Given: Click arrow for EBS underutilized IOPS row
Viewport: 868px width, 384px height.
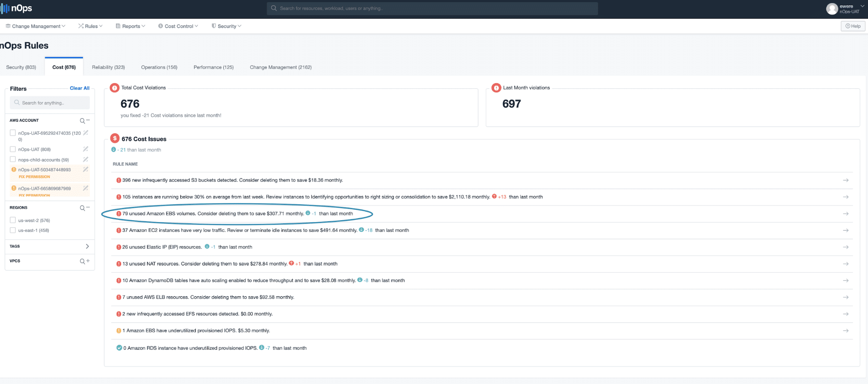Looking at the screenshot, I should click(x=846, y=331).
